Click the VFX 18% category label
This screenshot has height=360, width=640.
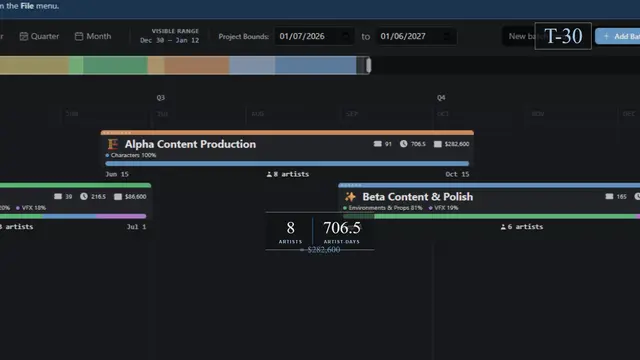pos(31,208)
